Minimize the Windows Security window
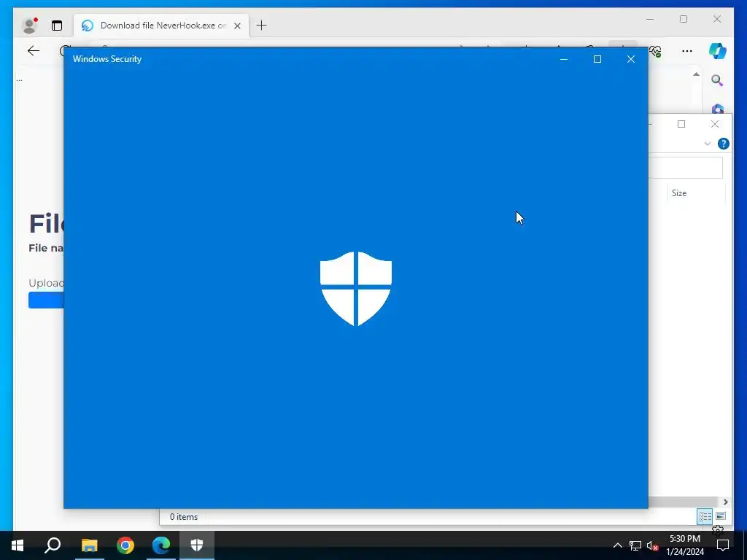 (x=564, y=59)
